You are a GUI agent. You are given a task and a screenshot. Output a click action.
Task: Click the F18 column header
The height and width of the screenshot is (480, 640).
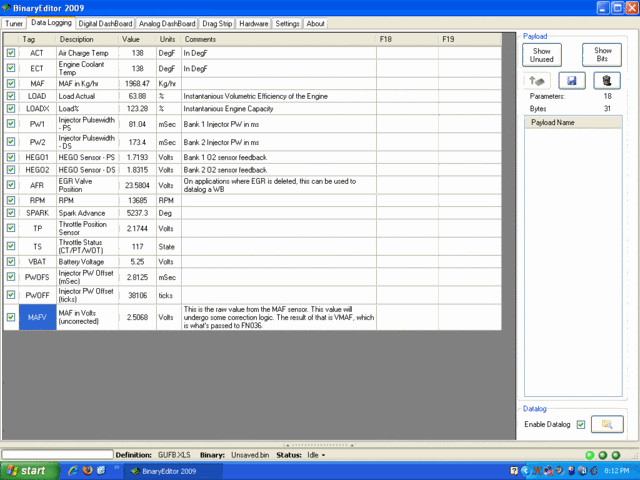coord(407,39)
